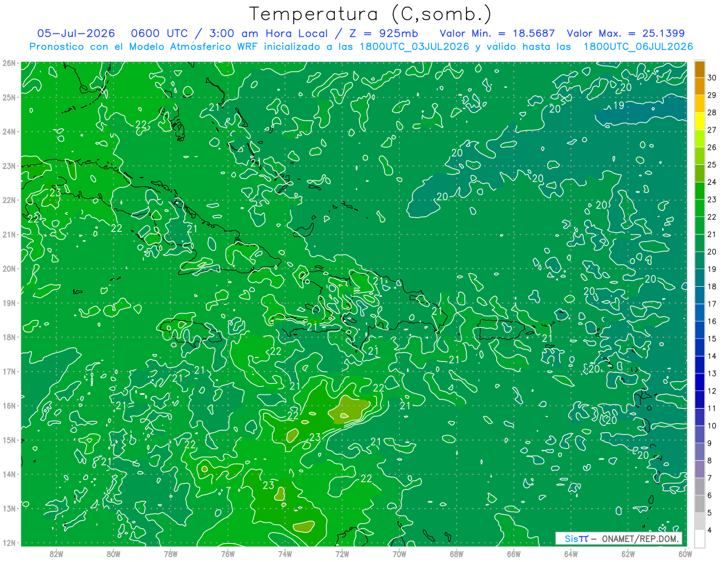This screenshot has width=728, height=562.
Task: Click the "14N" latitude axis label
Action: pos(8,474)
